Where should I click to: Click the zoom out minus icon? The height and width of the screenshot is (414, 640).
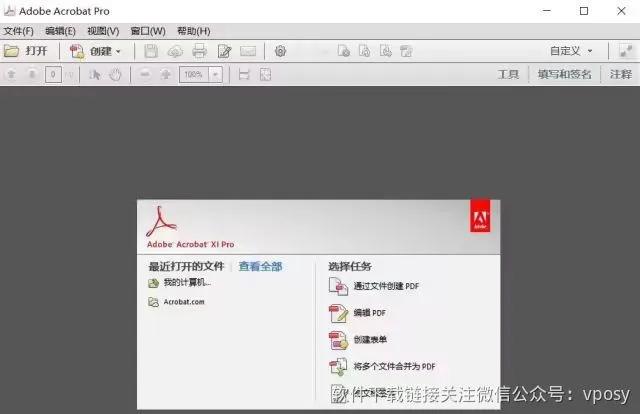[144, 74]
